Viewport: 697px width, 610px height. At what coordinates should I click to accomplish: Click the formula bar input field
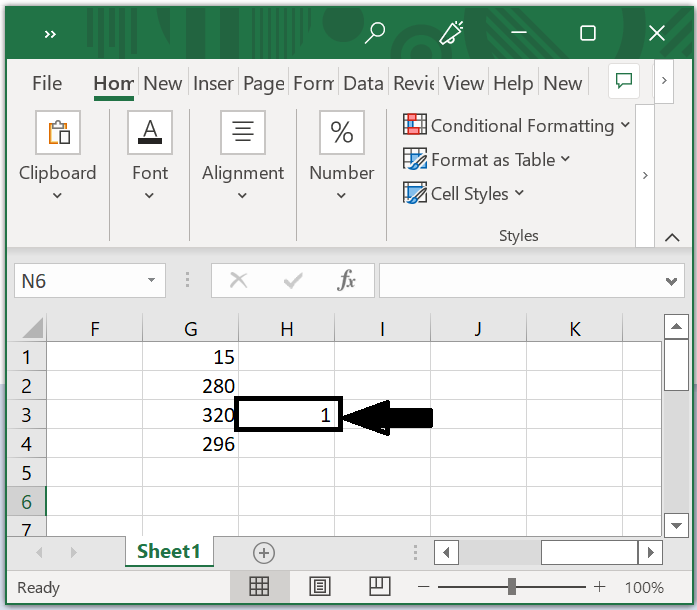(520, 281)
